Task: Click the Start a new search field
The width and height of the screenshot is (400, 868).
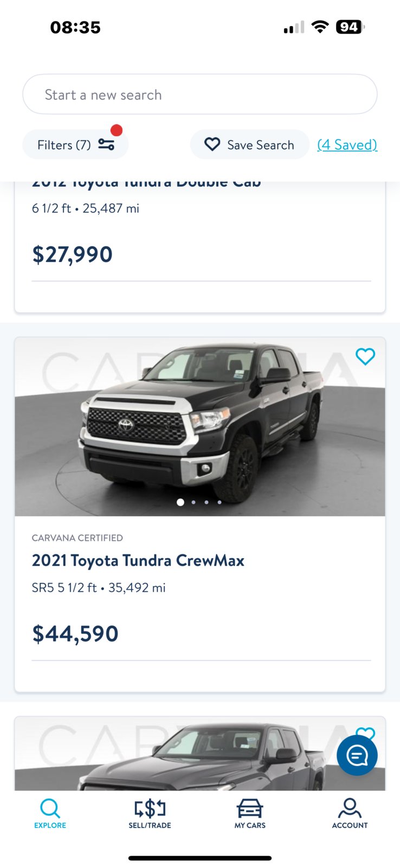Action: (x=200, y=94)
